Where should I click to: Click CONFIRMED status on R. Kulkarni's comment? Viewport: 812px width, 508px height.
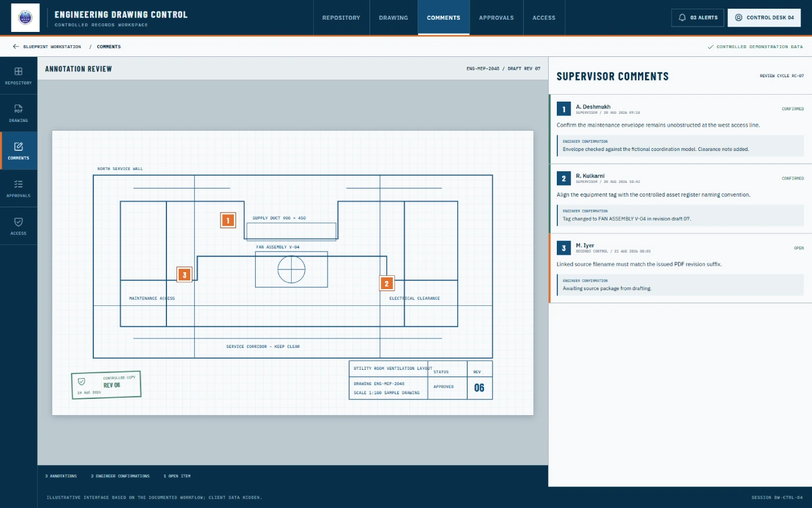pyautogui.click(x=793, y=178)
